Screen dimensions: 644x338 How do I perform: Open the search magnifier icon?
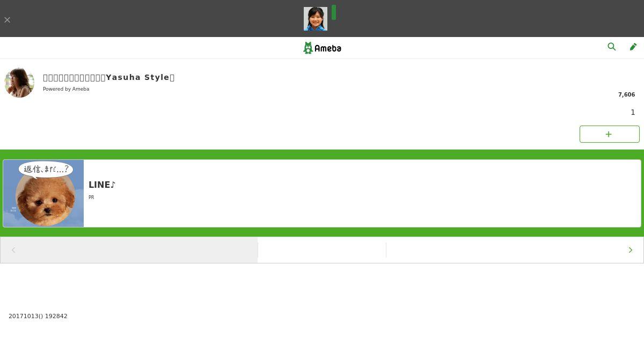coord(611,47)
